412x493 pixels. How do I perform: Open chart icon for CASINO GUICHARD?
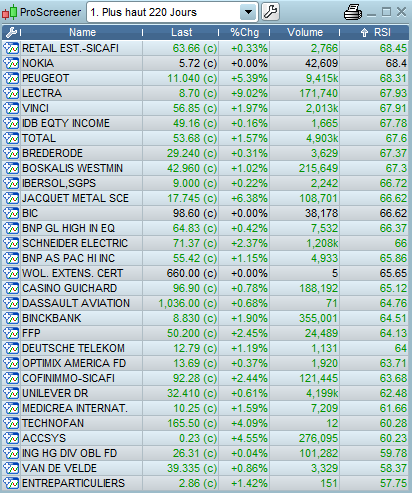tap(11, 288)
